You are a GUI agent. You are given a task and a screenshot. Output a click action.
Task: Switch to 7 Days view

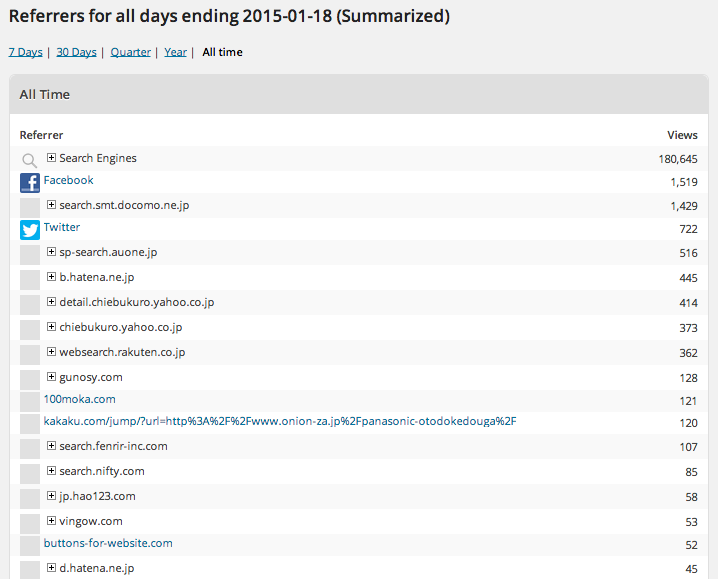click(x=25, y=52)
